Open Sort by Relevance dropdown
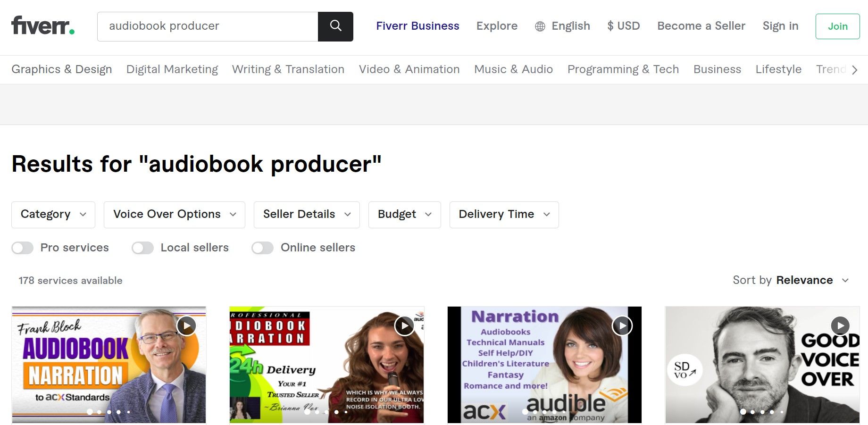This screenshot has width=868, height=425. [x=791, y=280]
